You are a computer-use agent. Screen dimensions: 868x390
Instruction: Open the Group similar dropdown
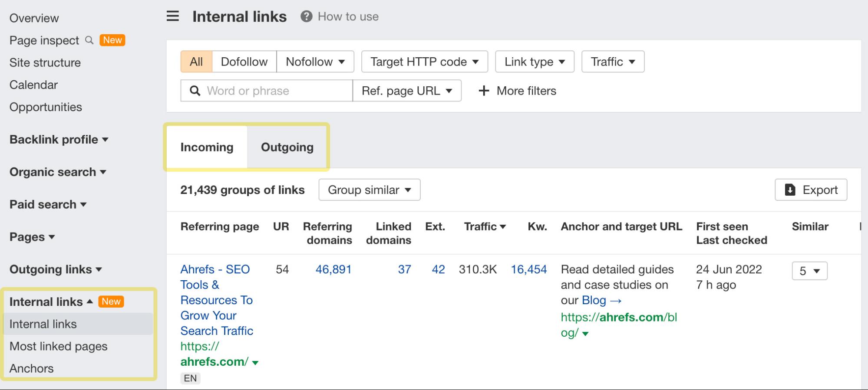click(x=370, y=190)
